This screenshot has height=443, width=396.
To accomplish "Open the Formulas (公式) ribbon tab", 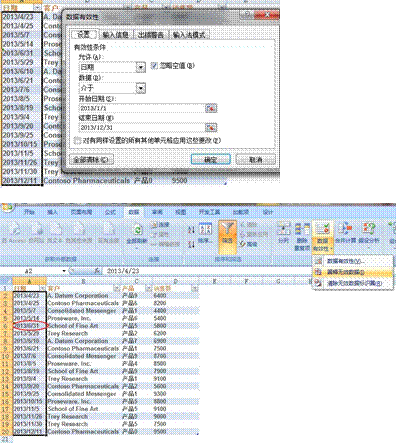I will [x=110, y=212].
